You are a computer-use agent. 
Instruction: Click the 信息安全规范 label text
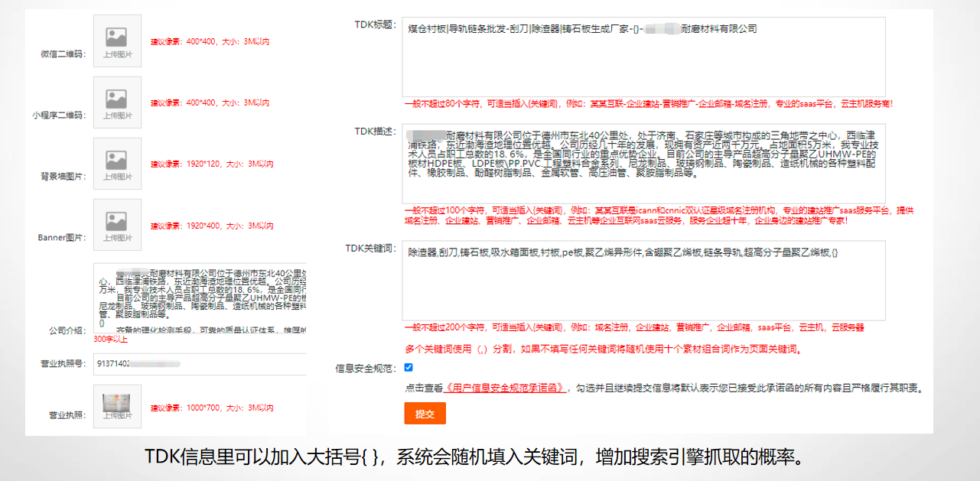click(x=366, y=368)
